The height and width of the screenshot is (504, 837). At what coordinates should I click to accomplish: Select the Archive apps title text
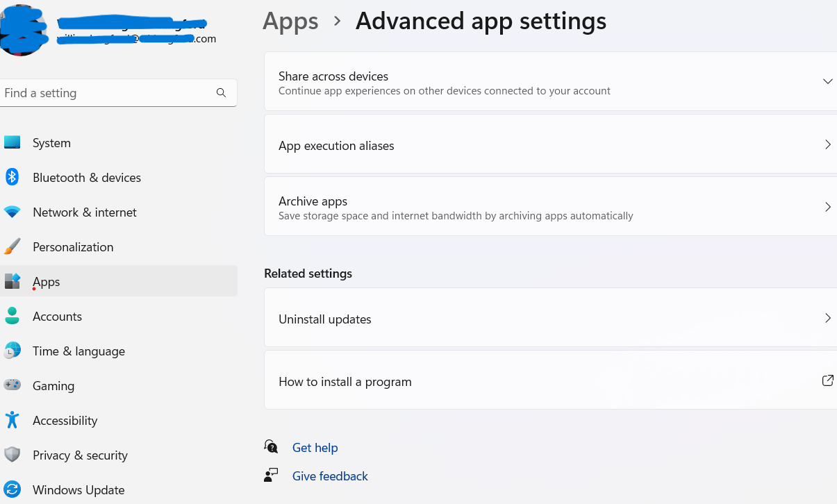[313, 201]
